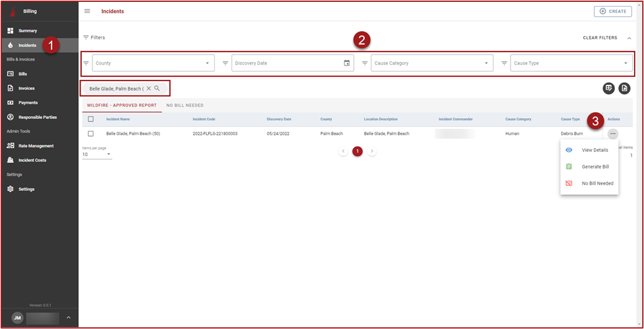
Task: Click the Create button
Action: point(612,11)
